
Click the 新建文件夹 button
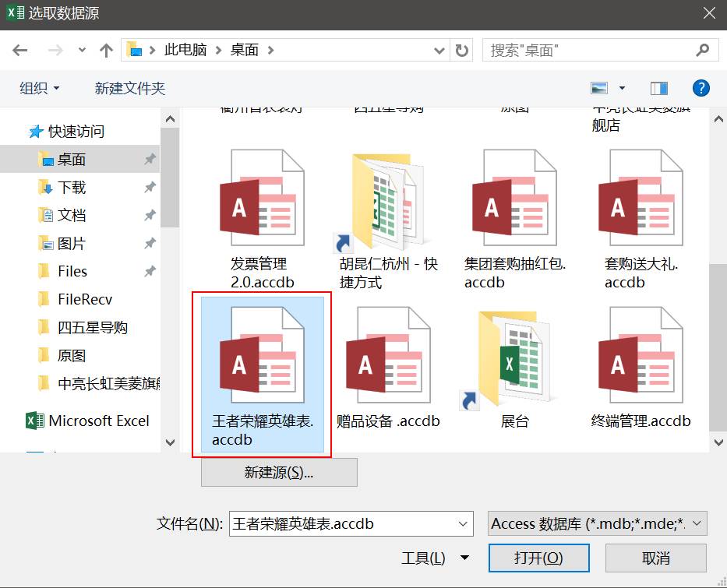click(x=129, y=87)
